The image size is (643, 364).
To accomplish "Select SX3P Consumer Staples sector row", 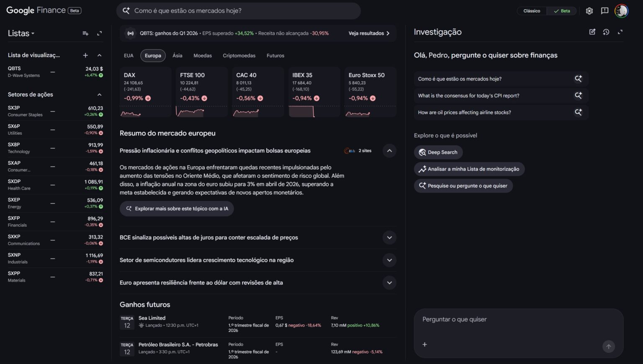I will tap(55, 111).
